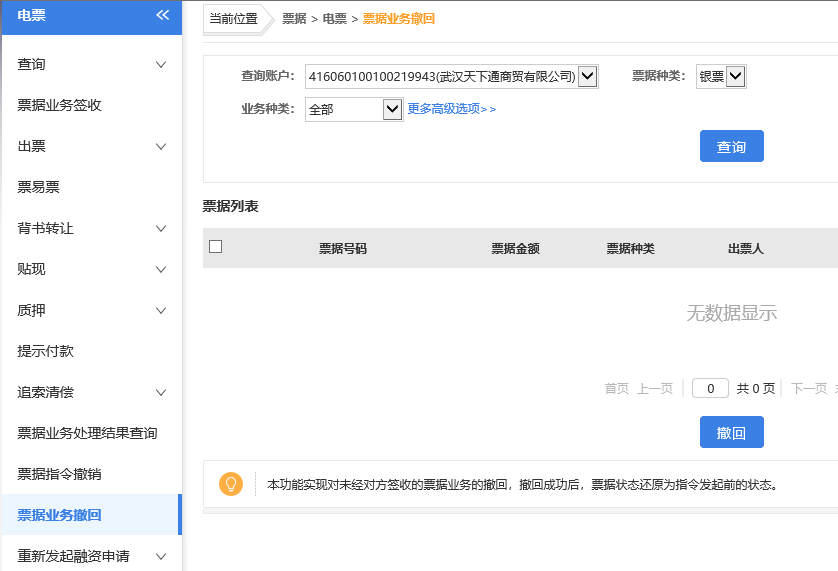Expand the 贴现 sidebar section
The height and width of the screenshot is (571, 838).
(x=91, y=269)
